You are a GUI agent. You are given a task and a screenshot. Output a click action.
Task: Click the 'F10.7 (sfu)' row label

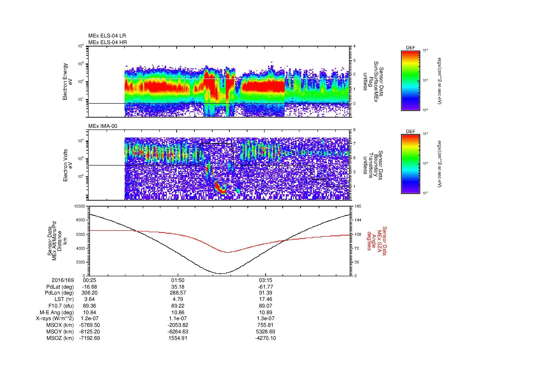pos(61,306)
